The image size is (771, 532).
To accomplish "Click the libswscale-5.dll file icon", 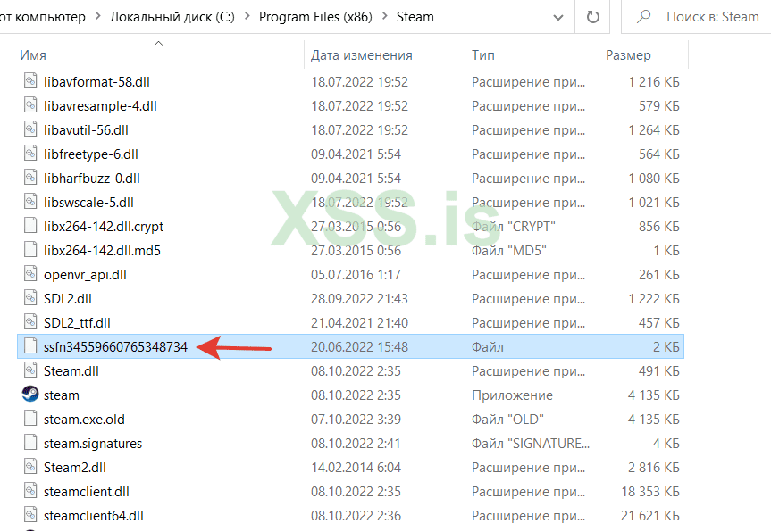I will tap(30, 201).
